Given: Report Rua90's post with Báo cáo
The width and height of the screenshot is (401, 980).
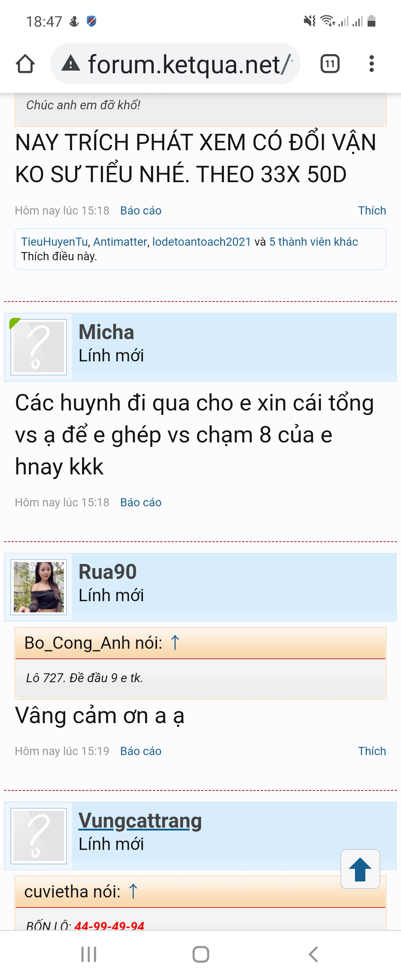Looking at the screenshot, I should (x=141, y=751).
